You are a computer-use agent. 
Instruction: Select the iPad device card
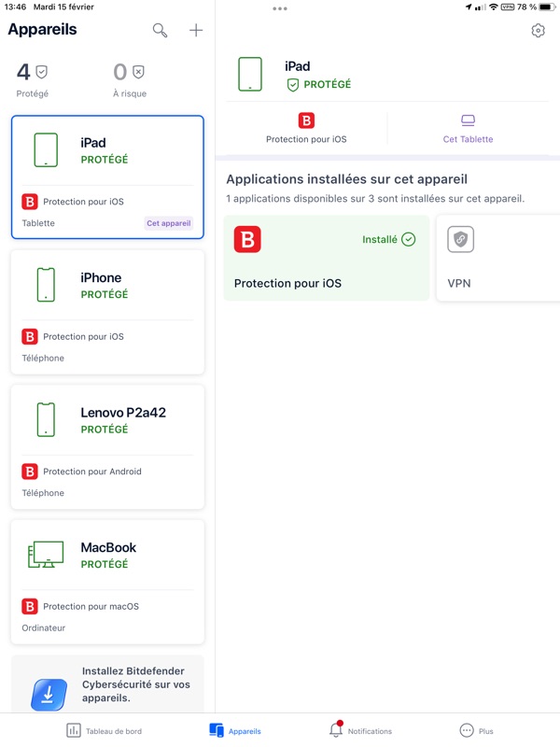click(x=107, y=176)
